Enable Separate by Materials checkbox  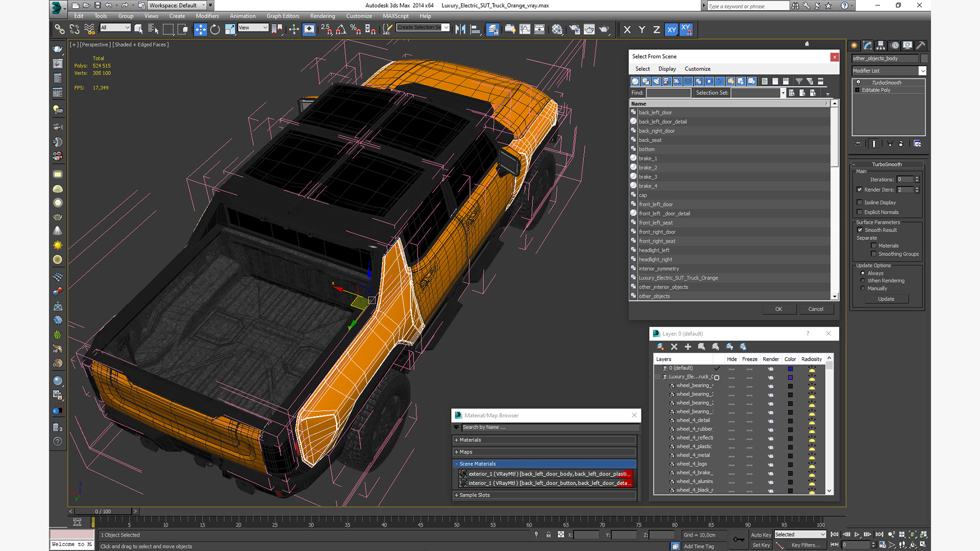coord(874,246)
